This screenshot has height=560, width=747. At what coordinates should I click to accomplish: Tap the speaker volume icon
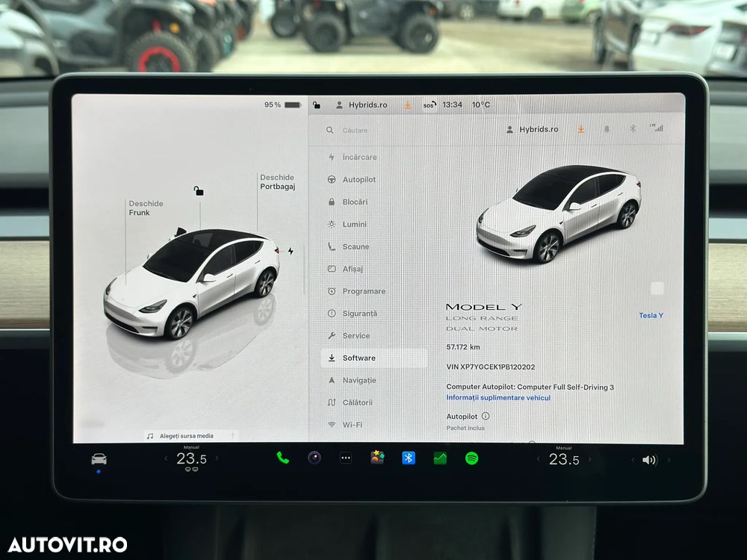(x=650, y=460)
